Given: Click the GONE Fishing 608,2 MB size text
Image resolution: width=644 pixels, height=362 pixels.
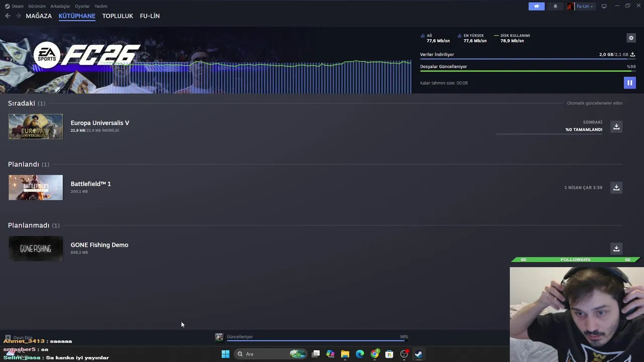Looking at the screenshot, I should pos(79,252).
